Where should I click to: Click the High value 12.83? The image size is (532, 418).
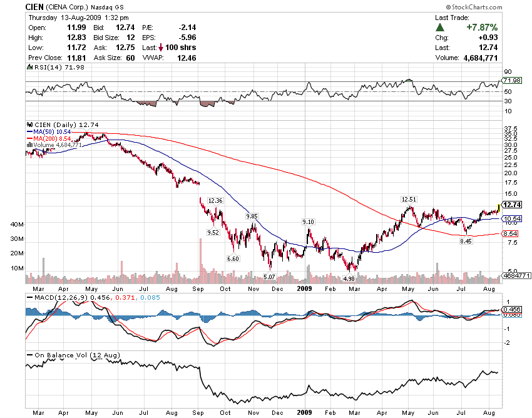pos(76,38)
